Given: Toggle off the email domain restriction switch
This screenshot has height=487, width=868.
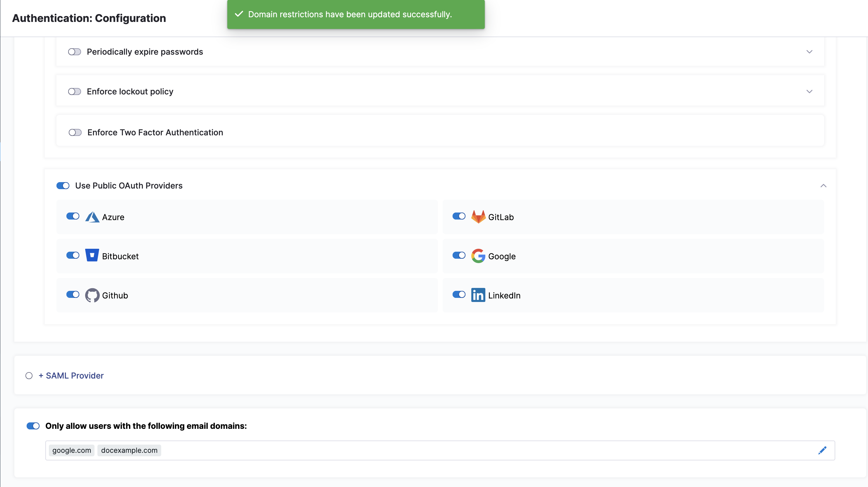Looking at the screenshot, I should pos(33,426).
